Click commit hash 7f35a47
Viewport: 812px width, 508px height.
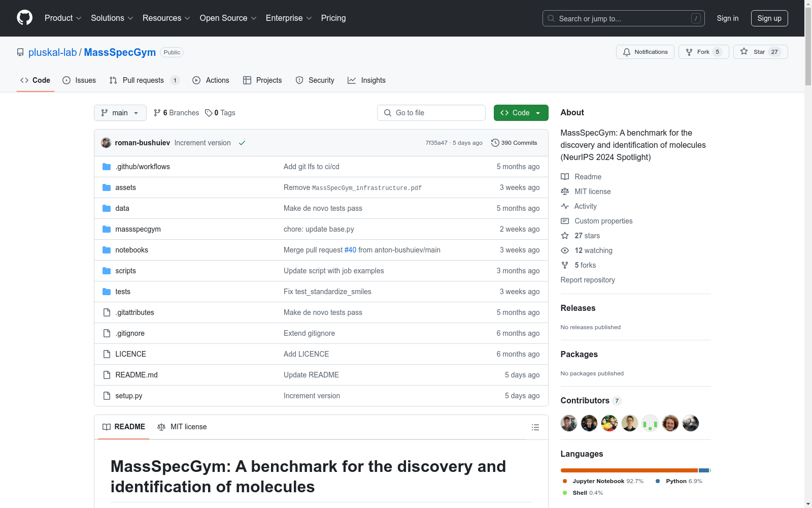[436, 143]
